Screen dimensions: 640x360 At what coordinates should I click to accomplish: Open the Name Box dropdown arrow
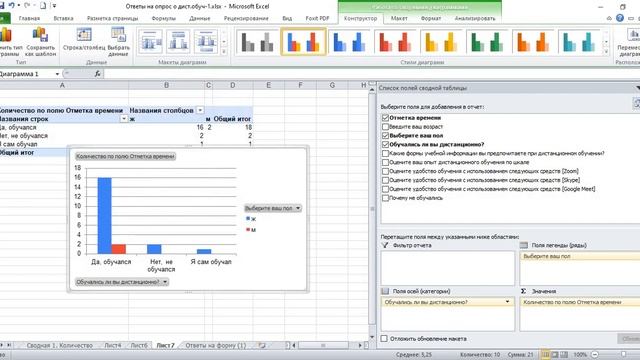57,74
